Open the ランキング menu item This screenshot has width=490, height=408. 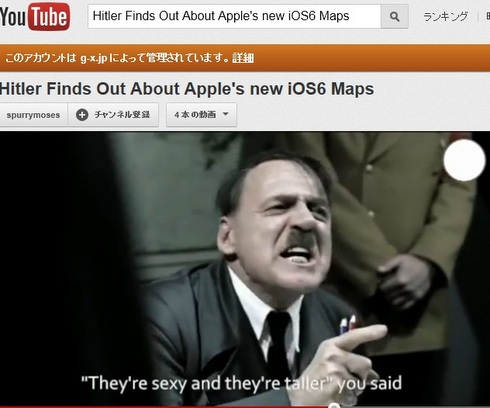pyautogui.click(x=445, y=16)
